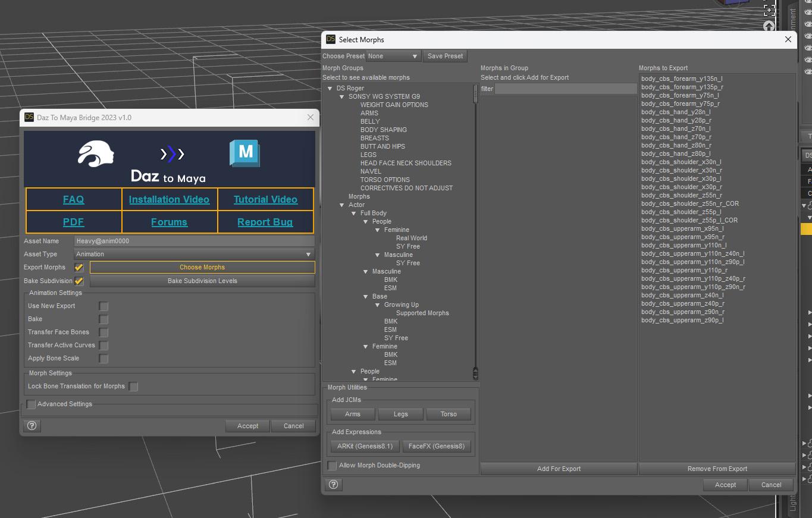Add FaceFX (Genesis8) expressions
Screen dimensions: 812x518
(x=437, y=446)
